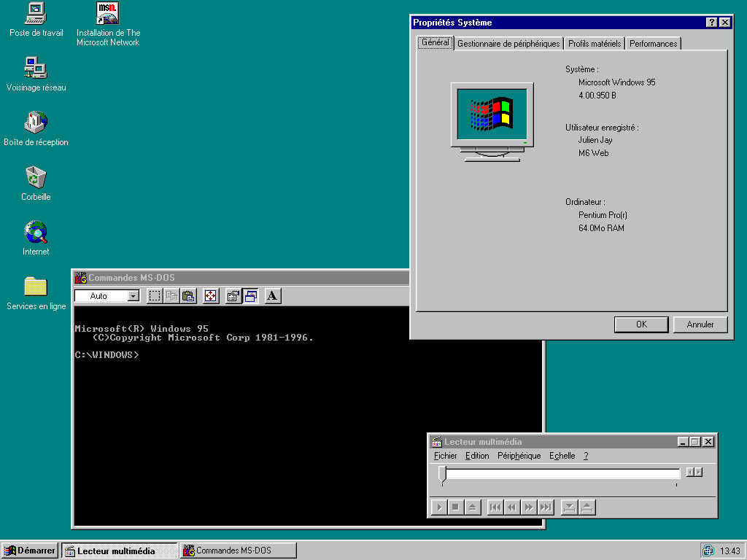Open the Périphérique menu in Lecteur multimédia

click(x=519, y=456)
